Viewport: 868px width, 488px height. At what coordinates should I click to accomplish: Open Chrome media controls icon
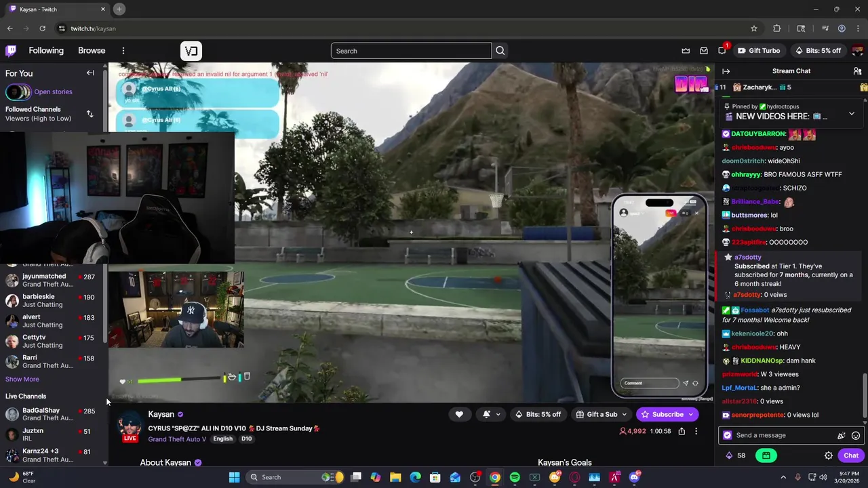(825, 28)
